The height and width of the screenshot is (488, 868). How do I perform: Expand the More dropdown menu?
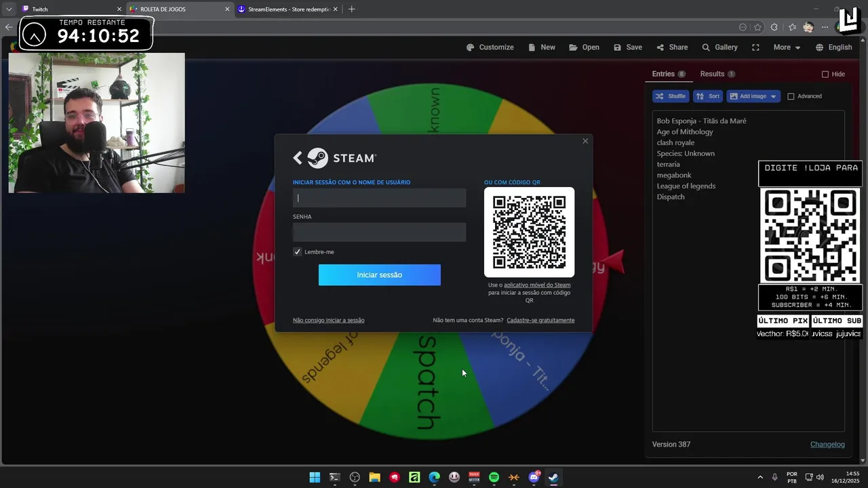tap(787, 47)
